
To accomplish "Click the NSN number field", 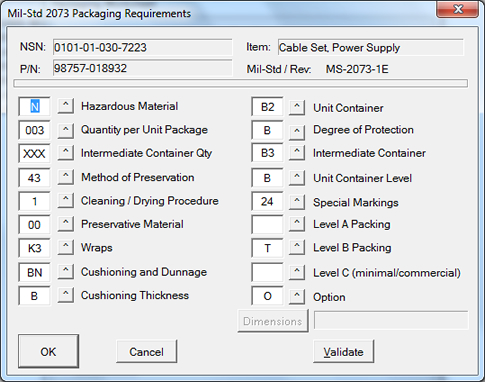I will (x=142, y=47).
